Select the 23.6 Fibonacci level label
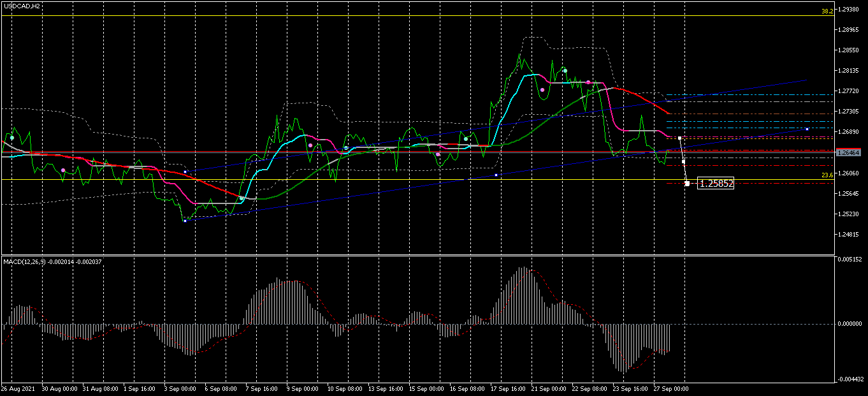868x396 pixels. [x=827, y=175]
